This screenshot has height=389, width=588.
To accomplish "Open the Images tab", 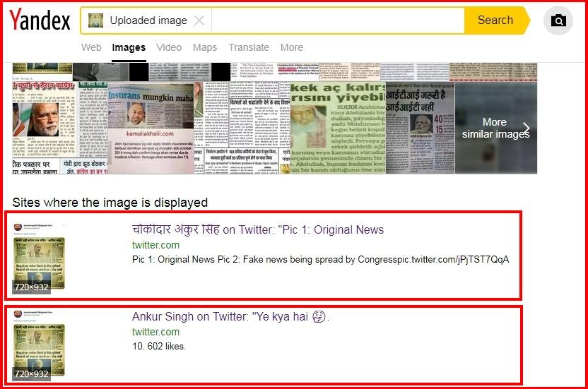I will [x=129, y=47].
